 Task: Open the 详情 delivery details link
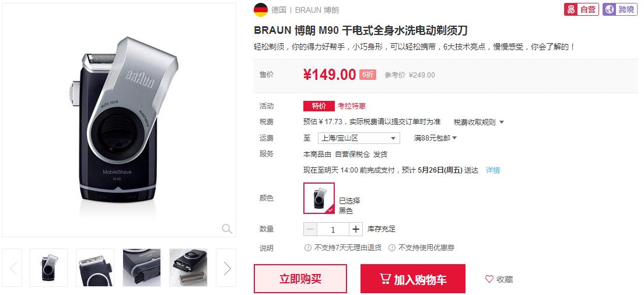(x=493, y=170)
